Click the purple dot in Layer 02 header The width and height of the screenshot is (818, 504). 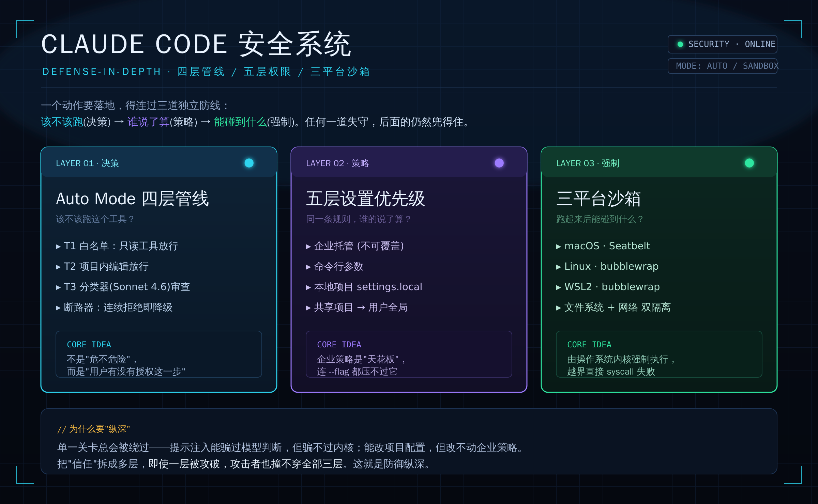tap(499, 163)
